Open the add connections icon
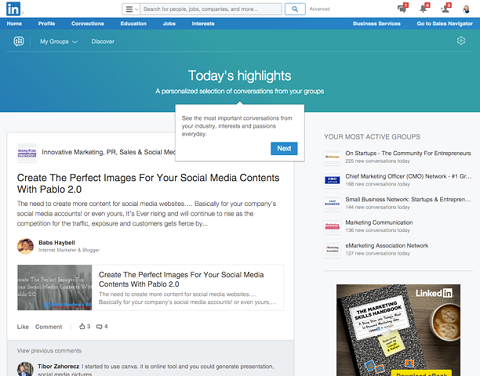 (446, 8)
